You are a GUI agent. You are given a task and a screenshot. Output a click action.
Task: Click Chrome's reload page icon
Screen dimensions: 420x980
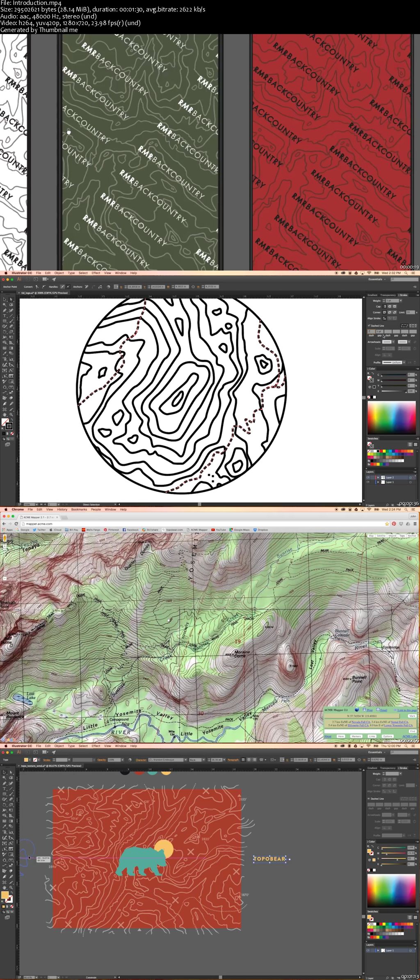(x=16, y=523)
